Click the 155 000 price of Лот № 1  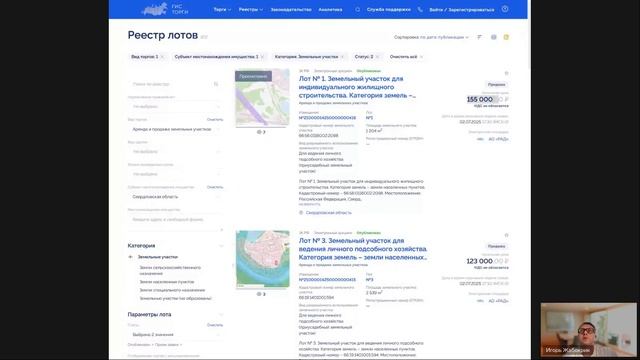click(487, 99)
